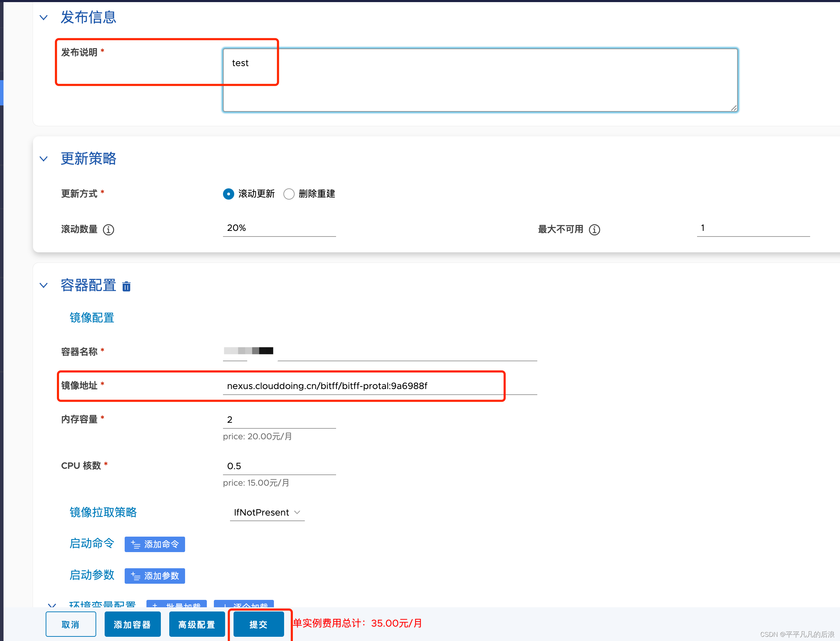Click the CPU 核数 input field

pyautogui.click(x=279, y=466)
